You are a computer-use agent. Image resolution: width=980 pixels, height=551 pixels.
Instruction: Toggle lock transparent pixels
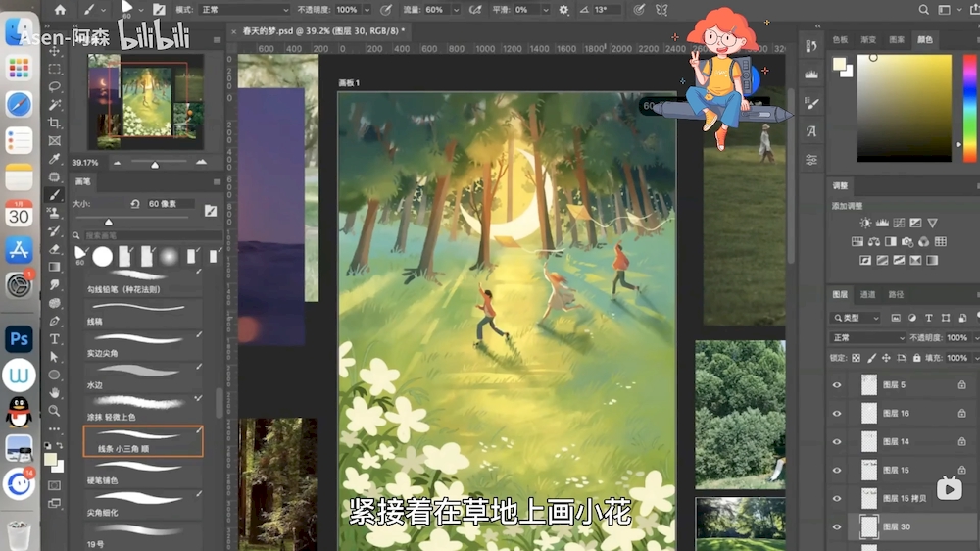(x=856, y=358)
